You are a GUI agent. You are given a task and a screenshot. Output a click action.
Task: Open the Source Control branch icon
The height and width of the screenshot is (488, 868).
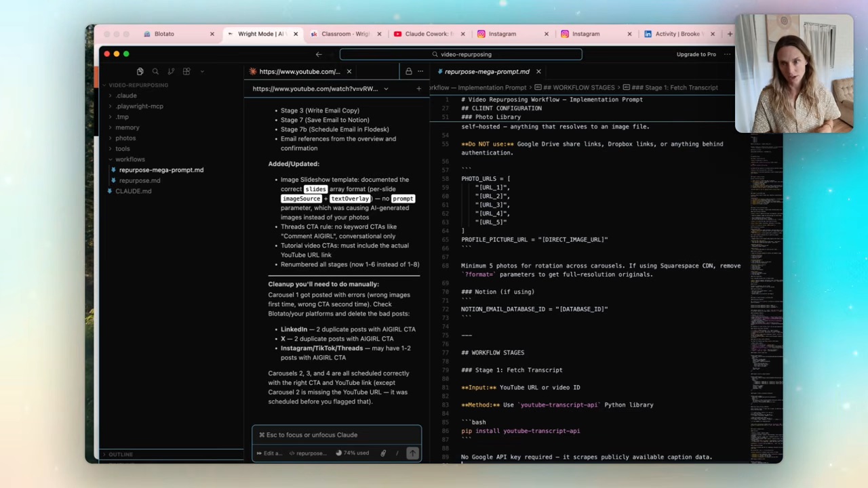[x=171, y=71]
